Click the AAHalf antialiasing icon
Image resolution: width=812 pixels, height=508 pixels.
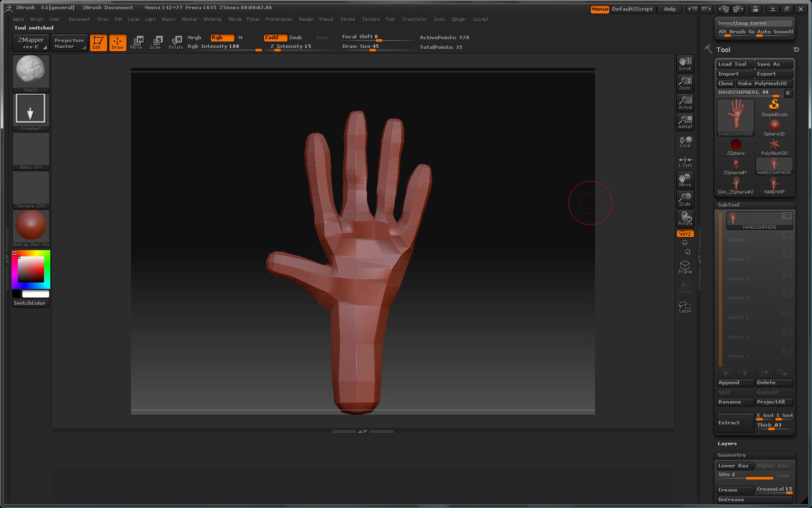[685, 122]
